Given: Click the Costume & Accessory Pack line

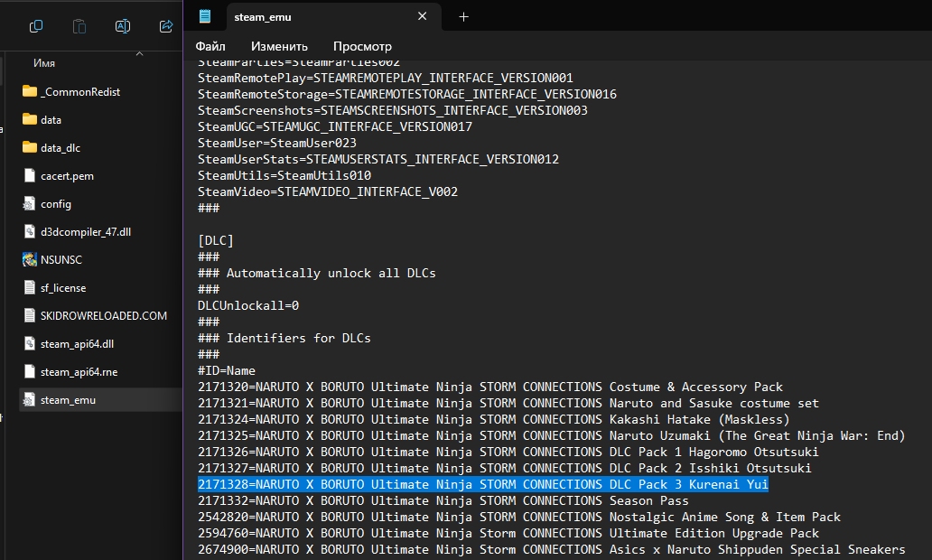Looking at the screenshot, I should (490, 387).
